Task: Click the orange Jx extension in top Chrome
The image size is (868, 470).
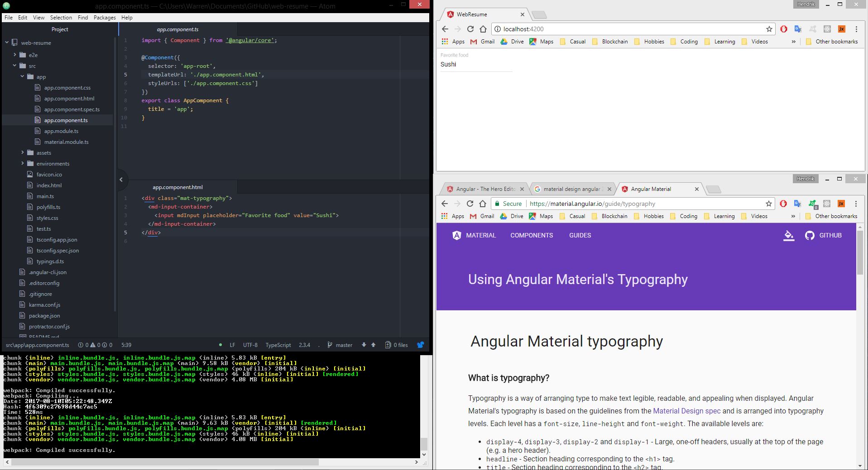Action: point(842,29)
